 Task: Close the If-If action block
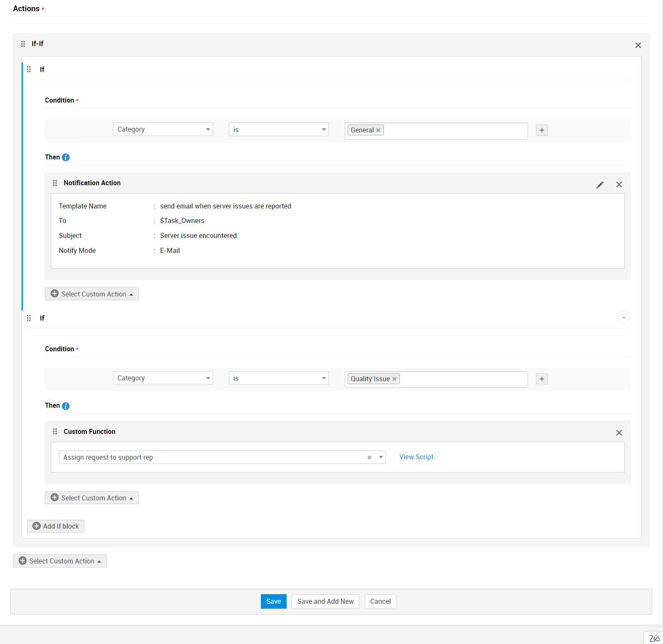pyautogui.click(x=638, y=45)
